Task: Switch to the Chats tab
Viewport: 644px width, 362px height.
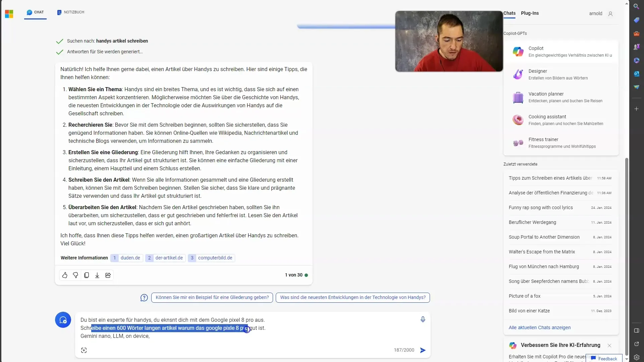Action: coord(509,13)
